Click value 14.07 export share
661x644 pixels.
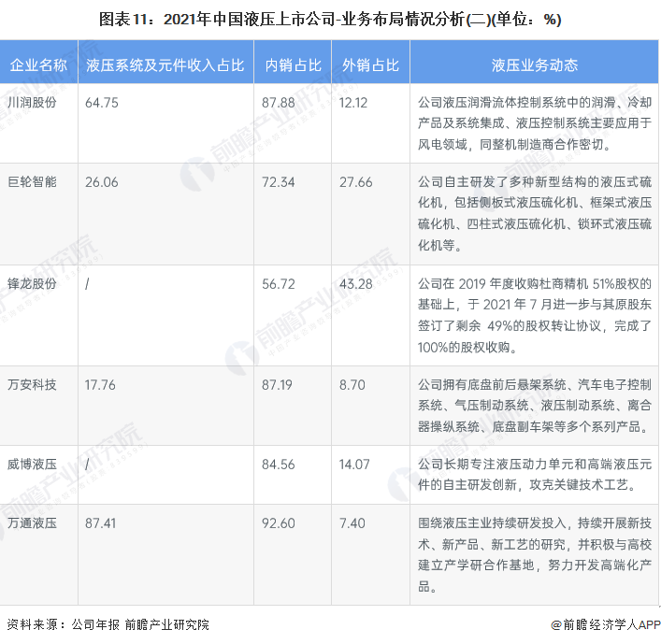tap(354, 465)
